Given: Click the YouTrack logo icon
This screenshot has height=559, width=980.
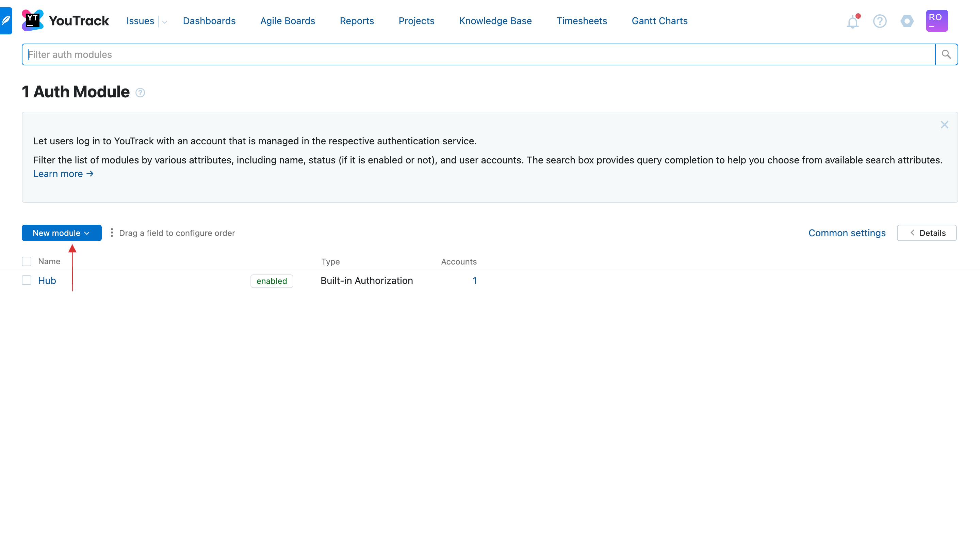Looking at the screenshot, I should point(33,21).
